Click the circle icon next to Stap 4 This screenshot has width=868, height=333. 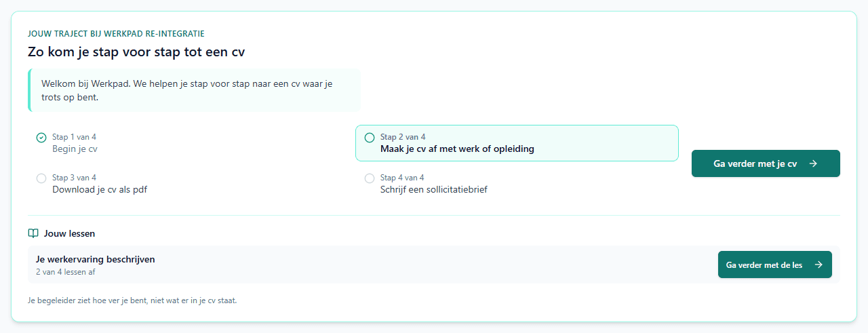click(370, 178)
